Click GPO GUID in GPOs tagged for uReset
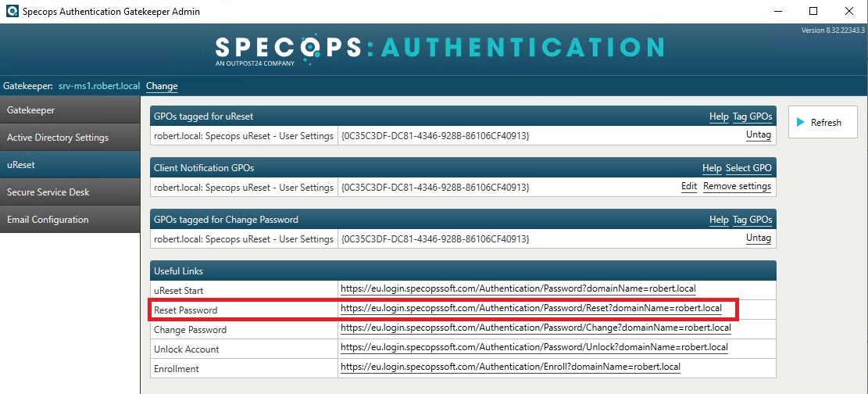 point(435,136)
